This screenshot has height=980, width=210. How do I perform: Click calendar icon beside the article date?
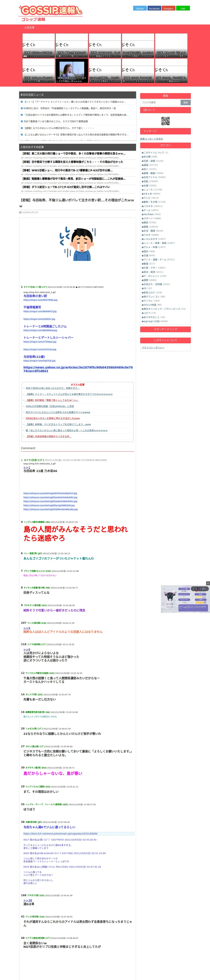20,212
